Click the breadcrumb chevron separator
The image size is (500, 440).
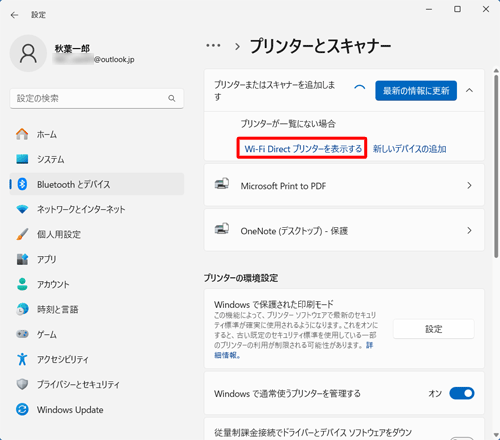[237, 46]
